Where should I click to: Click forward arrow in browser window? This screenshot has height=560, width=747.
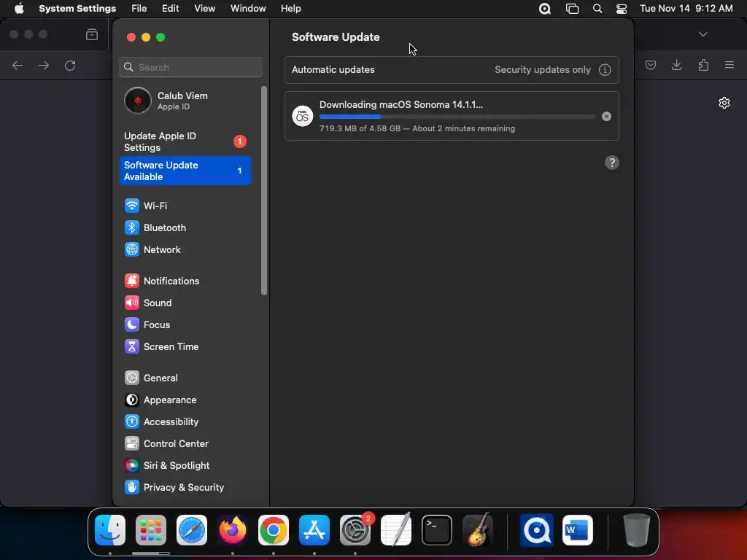point(44,65)
